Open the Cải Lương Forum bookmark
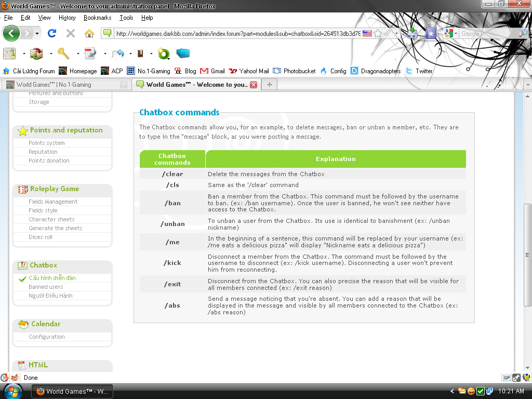Image resolution: width=532 pixels, height=399 pixels. coord(29,71)
